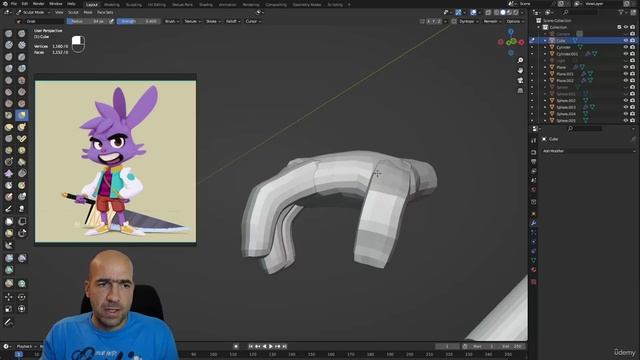Open the Mask header menu
This screenshot has height=360, width=640.
[x=88, y=12]
